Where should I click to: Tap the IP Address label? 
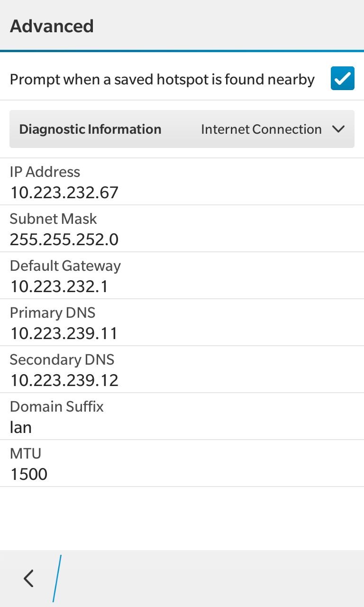point(45,172)
